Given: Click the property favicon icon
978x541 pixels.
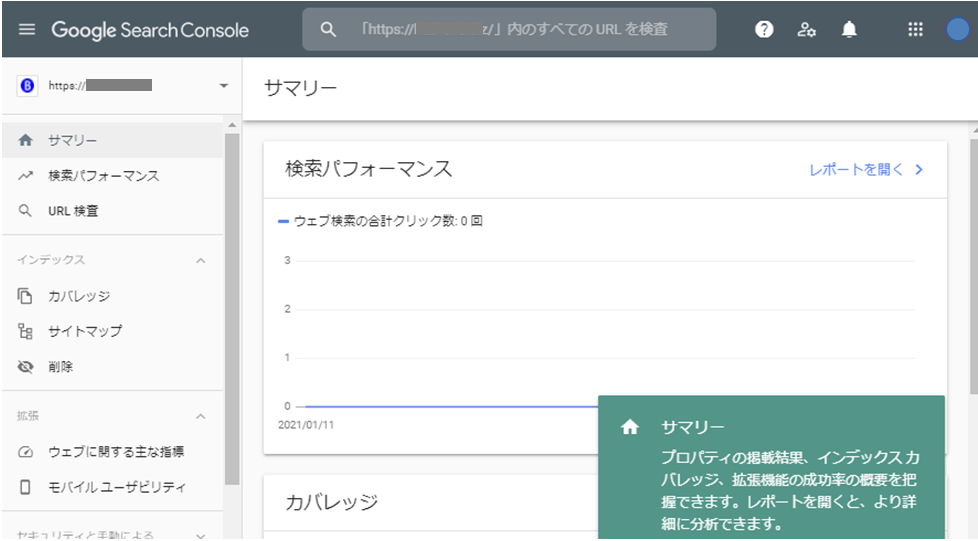Looking at the screenshot, I should 27,85.
